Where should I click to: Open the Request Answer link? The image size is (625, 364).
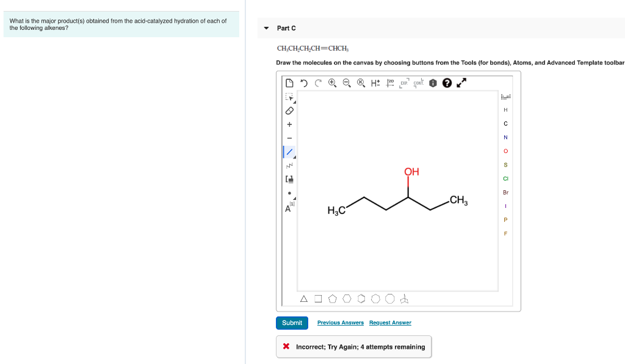tap(390, 323)
